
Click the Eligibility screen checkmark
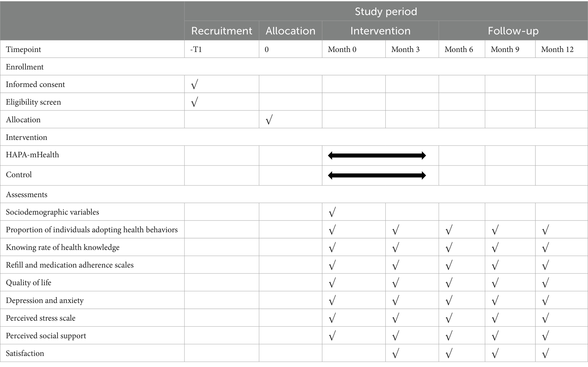tap(194, 102)
